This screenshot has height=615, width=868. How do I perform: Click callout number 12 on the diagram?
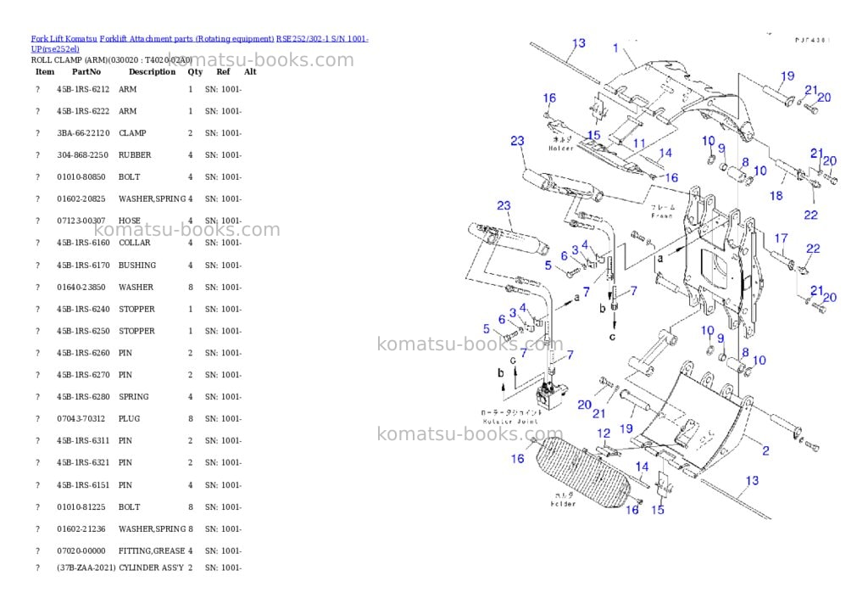pyautogui.click(x=604, y=433)
